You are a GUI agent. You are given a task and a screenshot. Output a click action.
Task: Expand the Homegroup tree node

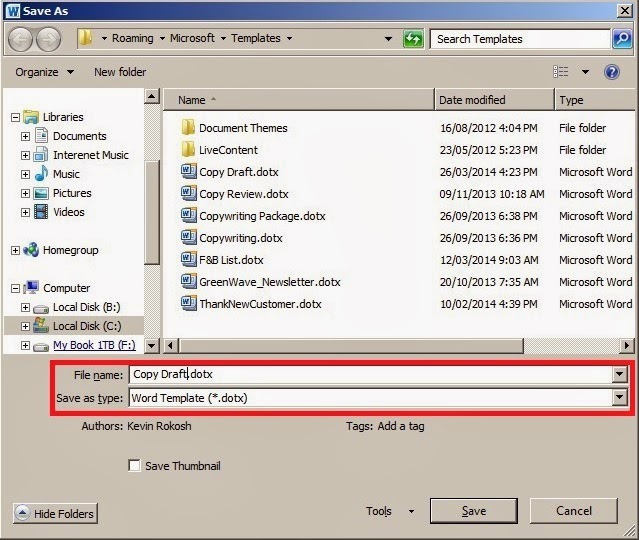point(15,250)
